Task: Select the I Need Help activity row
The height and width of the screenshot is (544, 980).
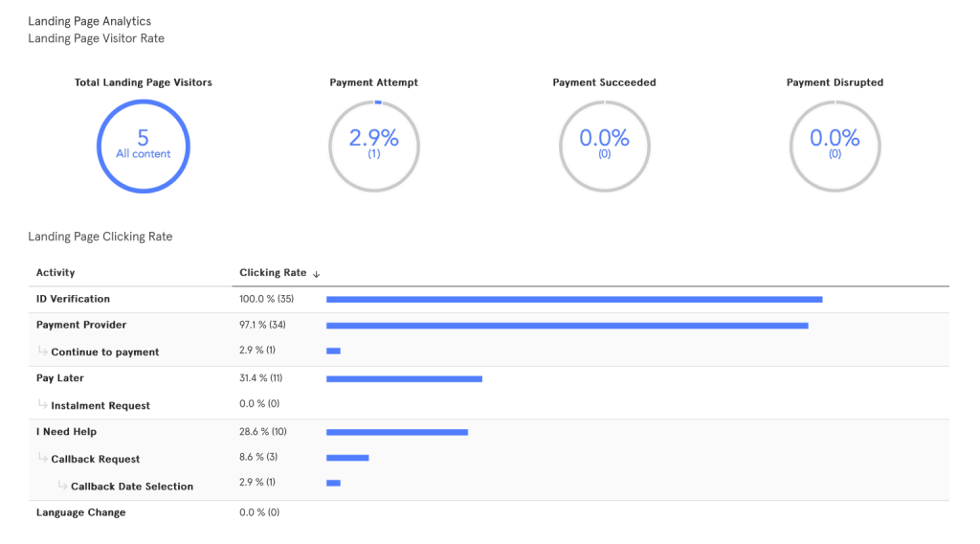Action: (489, 432)
